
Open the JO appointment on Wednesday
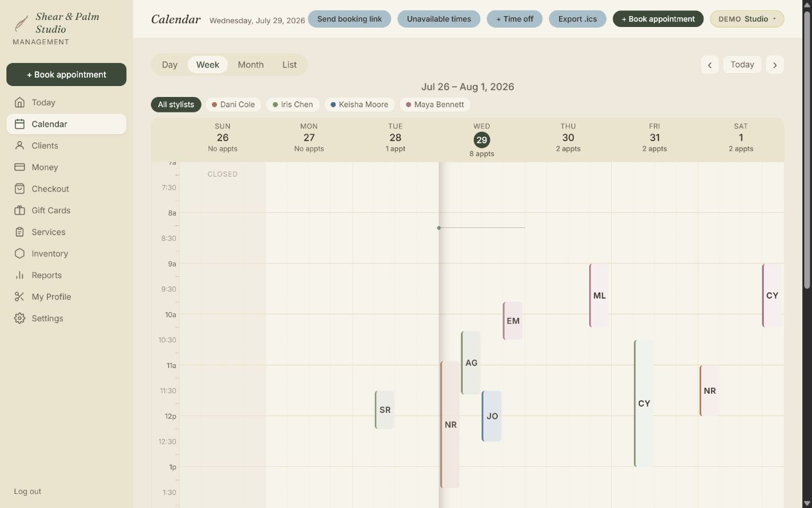click(x=492, y=416)
